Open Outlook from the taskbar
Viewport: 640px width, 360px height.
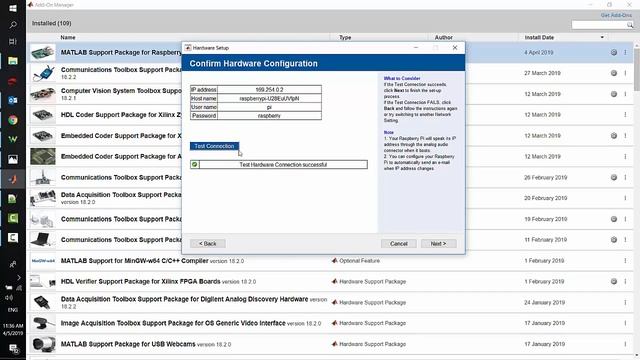click(13, 100)
